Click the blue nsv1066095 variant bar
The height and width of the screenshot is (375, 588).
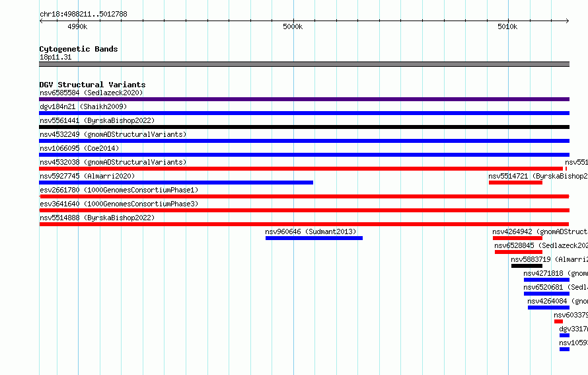pos(304,155)
